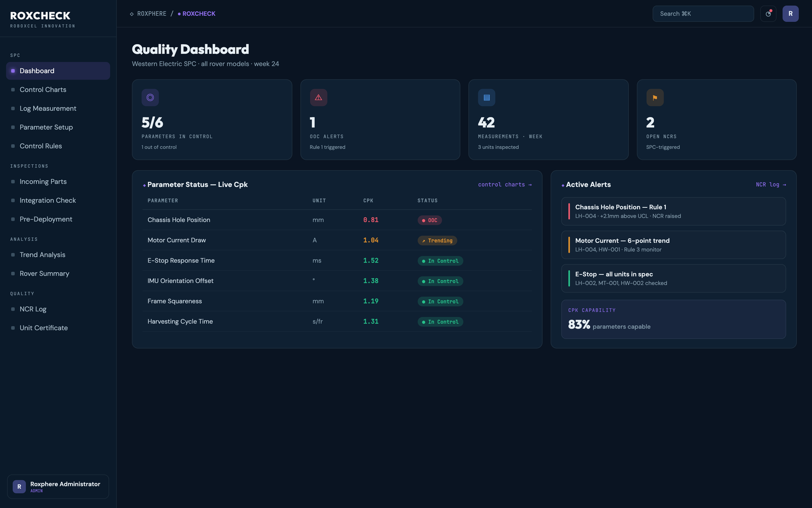Open NCR Log in the sidebar
The image size is (812, 508).
click(x=58, y=309)
